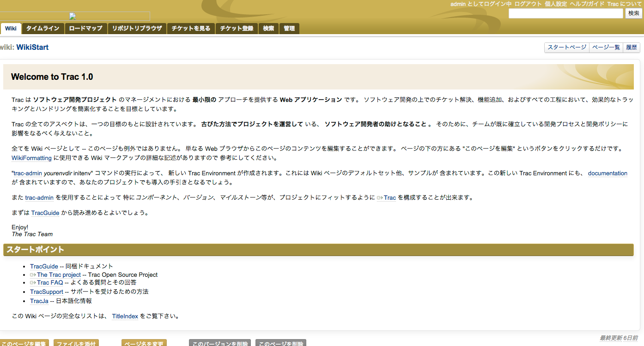The image size is (644, 346).
Task: Open the ロードマップ tab
Action: (85, 29)
